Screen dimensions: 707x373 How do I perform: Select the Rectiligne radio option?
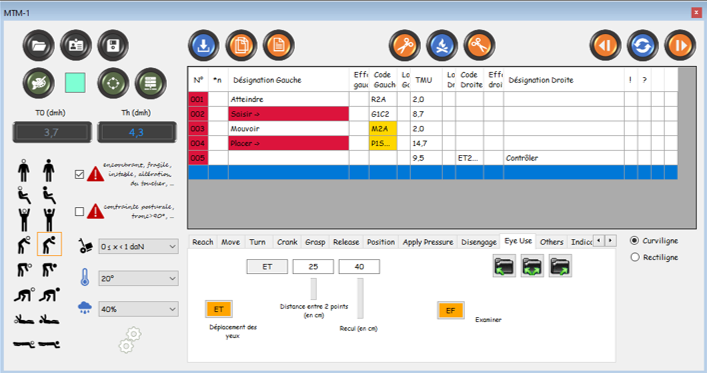click(x=635, y=257)
